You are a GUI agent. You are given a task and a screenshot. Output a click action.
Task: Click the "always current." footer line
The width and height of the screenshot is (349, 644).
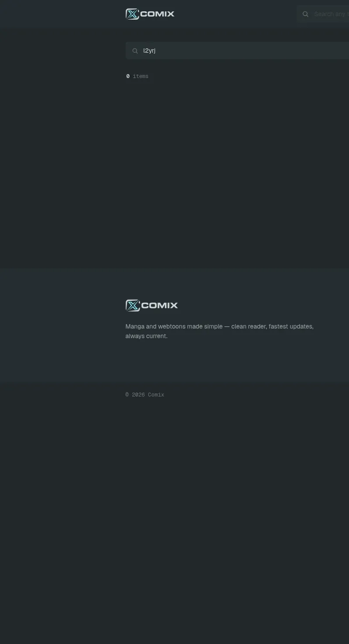point(147,336)
